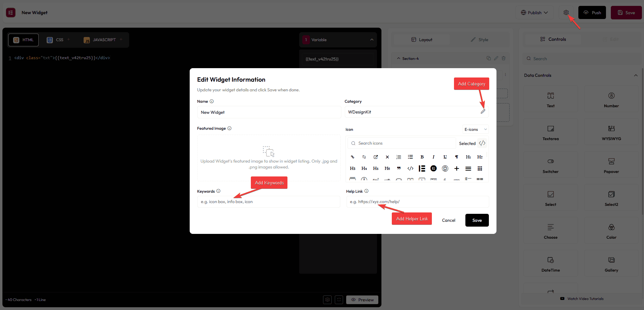Open the E-icons library dropdown
Image resolution: width=644 pixels, height=310 pixels.
click(x=475, y=129)
